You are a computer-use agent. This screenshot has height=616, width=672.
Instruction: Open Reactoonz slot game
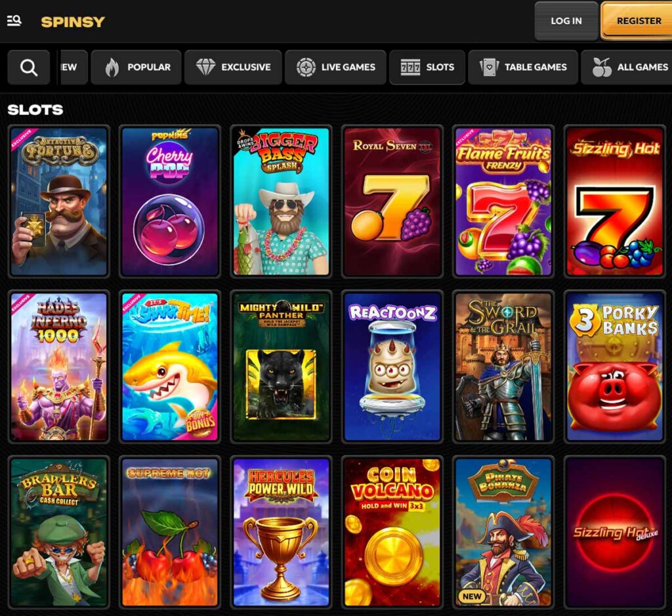392,367
